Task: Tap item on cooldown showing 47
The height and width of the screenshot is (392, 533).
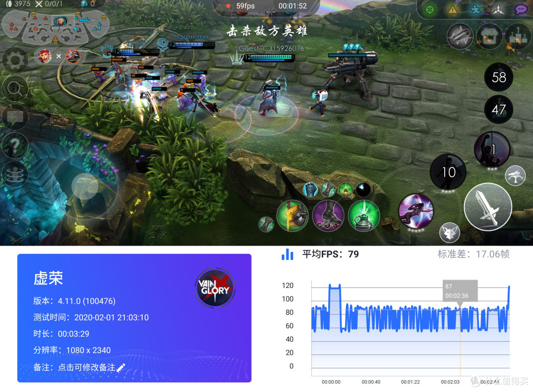Action: pos(498,109)
